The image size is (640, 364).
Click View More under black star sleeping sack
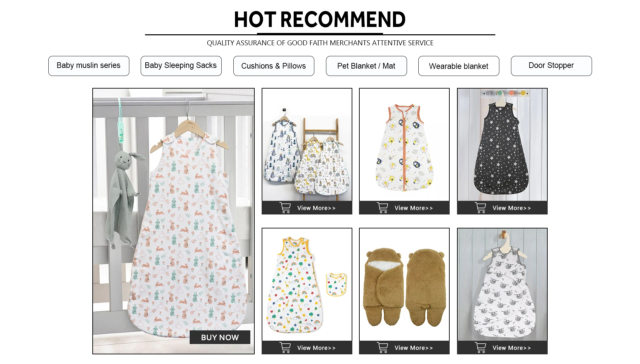tap(512, 208)
